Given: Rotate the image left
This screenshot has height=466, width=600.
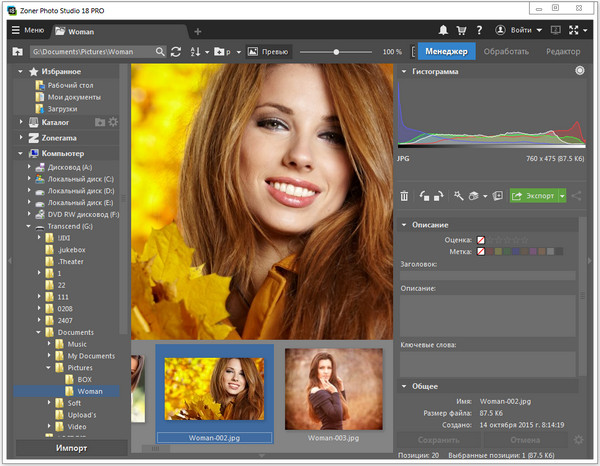Looking at the screenshot, I should (x=424, y=197).
